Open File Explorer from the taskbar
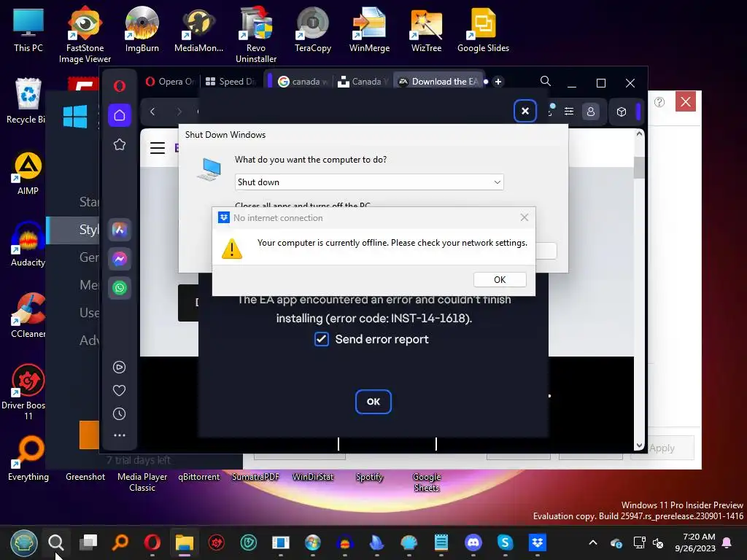 point(185,542)
